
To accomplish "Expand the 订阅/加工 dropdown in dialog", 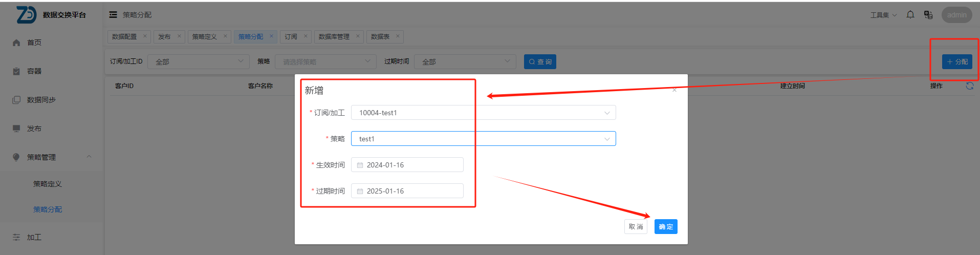I will pos(483,113).
